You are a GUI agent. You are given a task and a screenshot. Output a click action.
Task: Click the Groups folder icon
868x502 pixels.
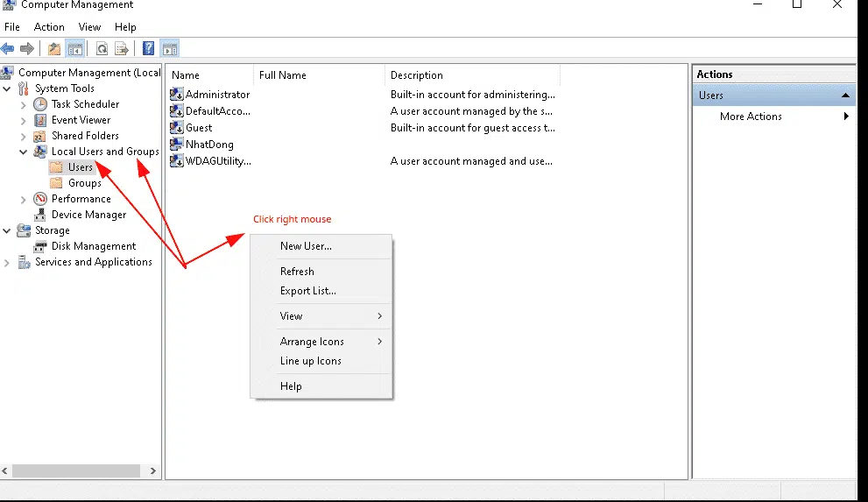[x=56, y=182]
